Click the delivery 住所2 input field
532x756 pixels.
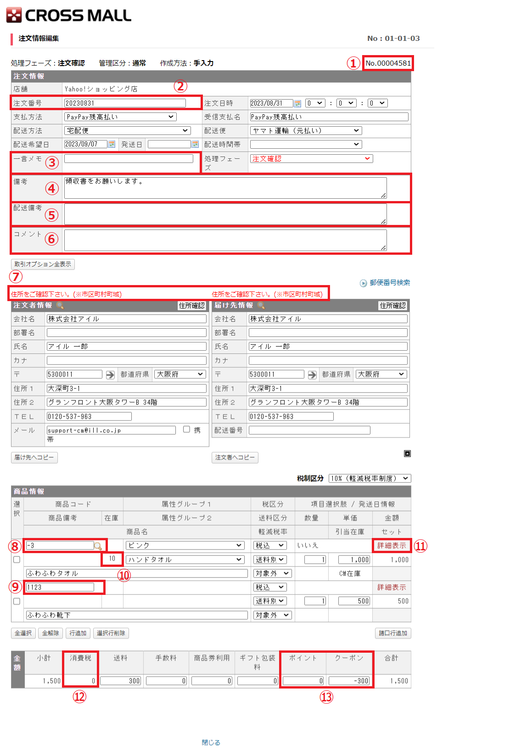click(328, 403)
